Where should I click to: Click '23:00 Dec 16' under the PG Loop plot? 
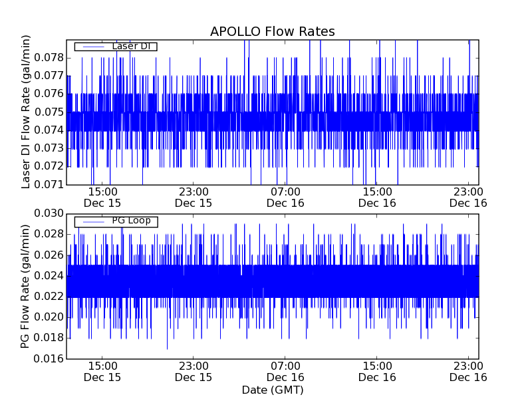tap(468, 372)
